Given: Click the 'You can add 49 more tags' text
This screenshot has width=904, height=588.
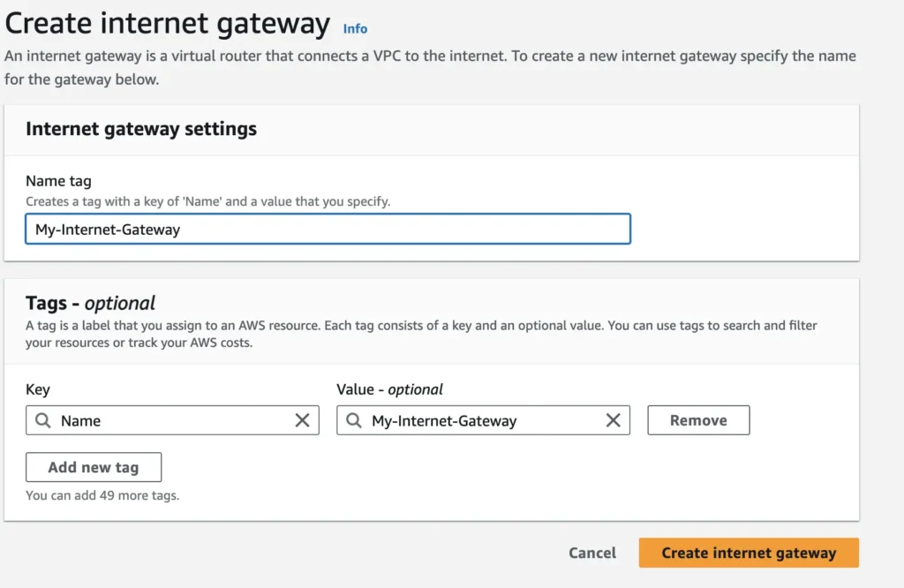Looking at the screenshot, I should 102,495.
